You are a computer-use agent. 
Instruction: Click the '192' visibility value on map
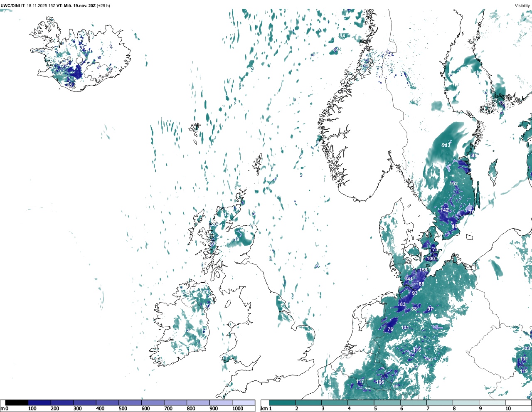click(x=453, y=184)
